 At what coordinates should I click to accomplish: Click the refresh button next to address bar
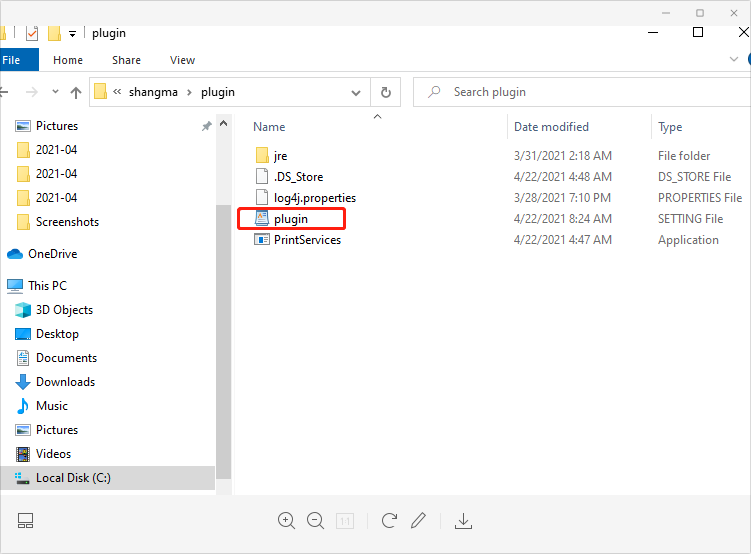pos(386,92)
